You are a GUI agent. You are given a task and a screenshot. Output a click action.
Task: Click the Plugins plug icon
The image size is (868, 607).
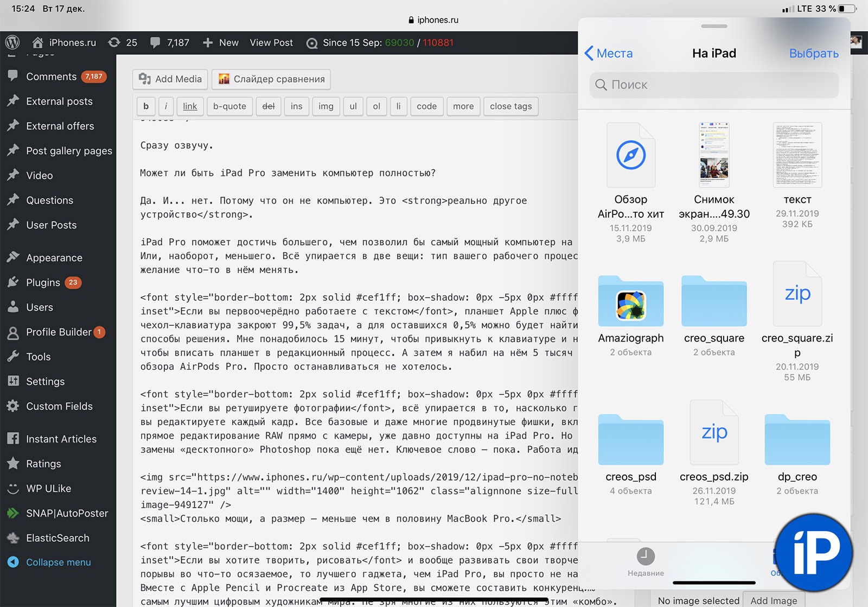13,282
